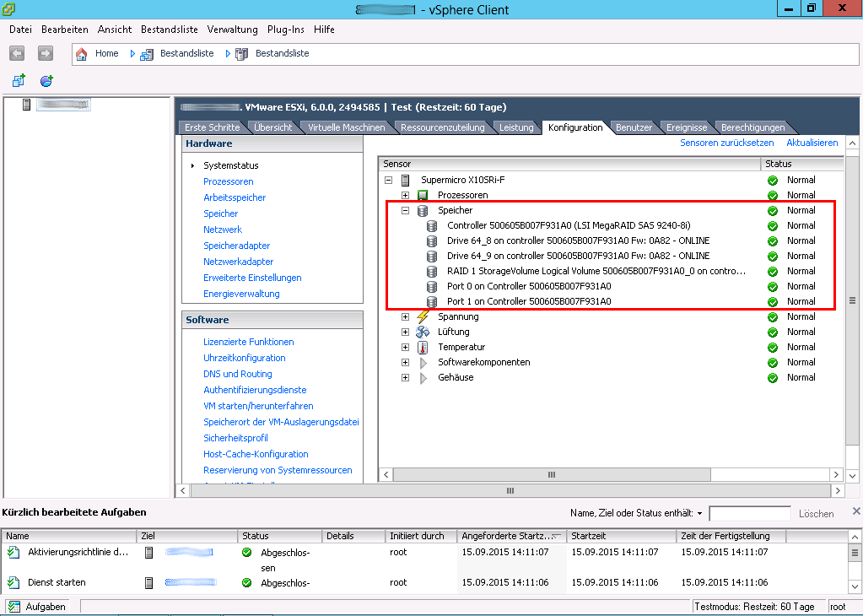The width and height of the screenshot is (863, 616).
Task: Click the Temperatur thermometer icon
Action: click(x=423, y=348)
